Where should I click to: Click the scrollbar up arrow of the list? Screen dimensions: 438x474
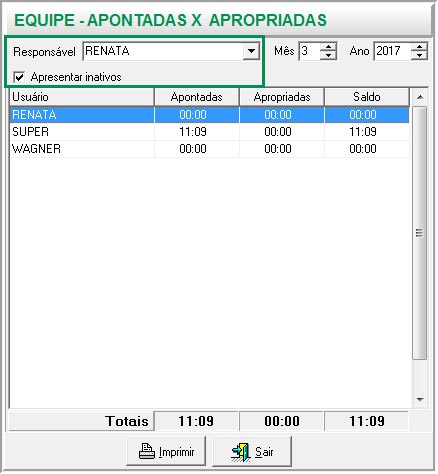coord(420,97)
